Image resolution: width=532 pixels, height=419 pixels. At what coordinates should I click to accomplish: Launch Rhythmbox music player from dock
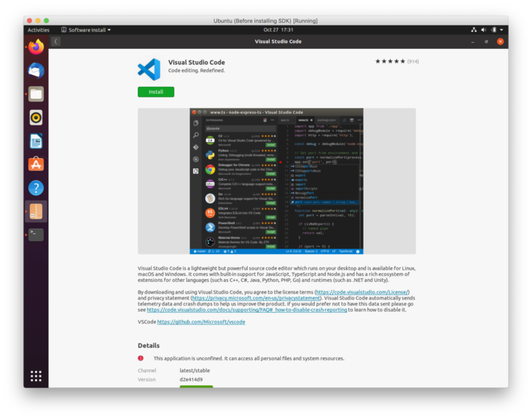(x=36, y=117)
